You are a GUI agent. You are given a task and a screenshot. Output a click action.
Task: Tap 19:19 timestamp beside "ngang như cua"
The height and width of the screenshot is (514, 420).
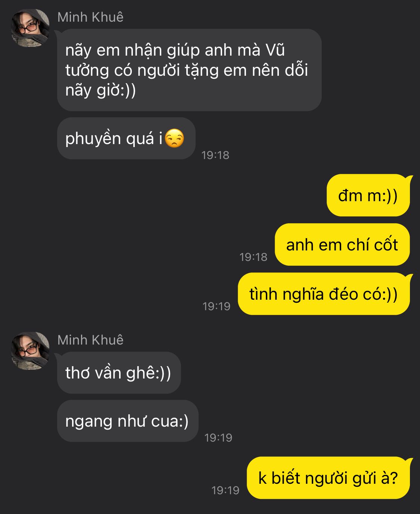coord(218,437)
